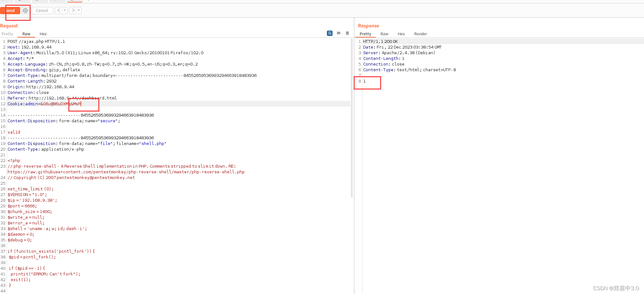The image size is (644, 294).
Task: Click the Host: 192.168.9.44 header line
Action: click(x=30, y=47)
